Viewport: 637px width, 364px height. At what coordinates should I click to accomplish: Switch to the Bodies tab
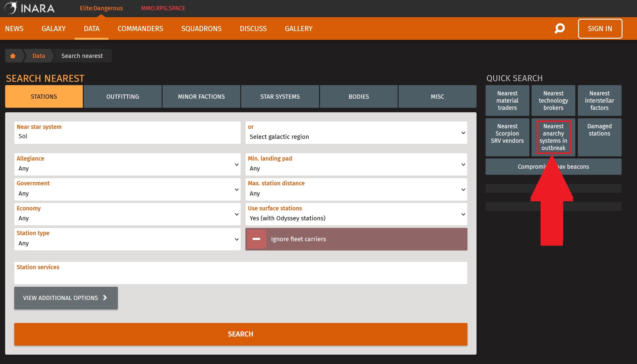click(x=359, y=97)
